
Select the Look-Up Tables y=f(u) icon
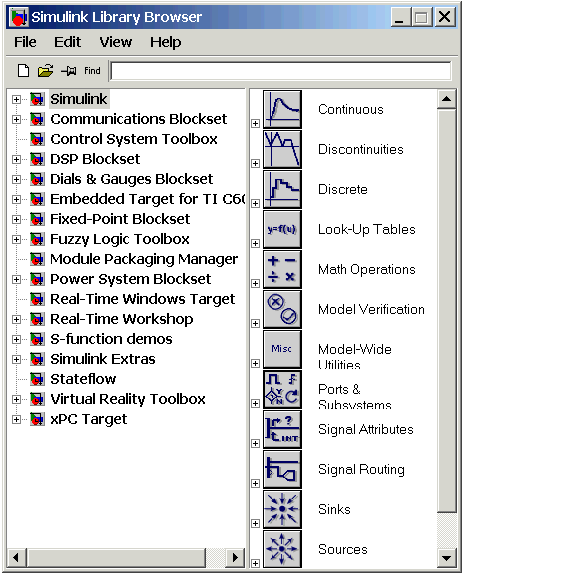pos(282,229)
